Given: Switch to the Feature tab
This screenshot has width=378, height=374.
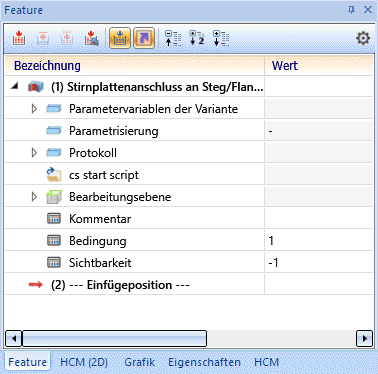Looking at the screenshot, I should 27,362.
